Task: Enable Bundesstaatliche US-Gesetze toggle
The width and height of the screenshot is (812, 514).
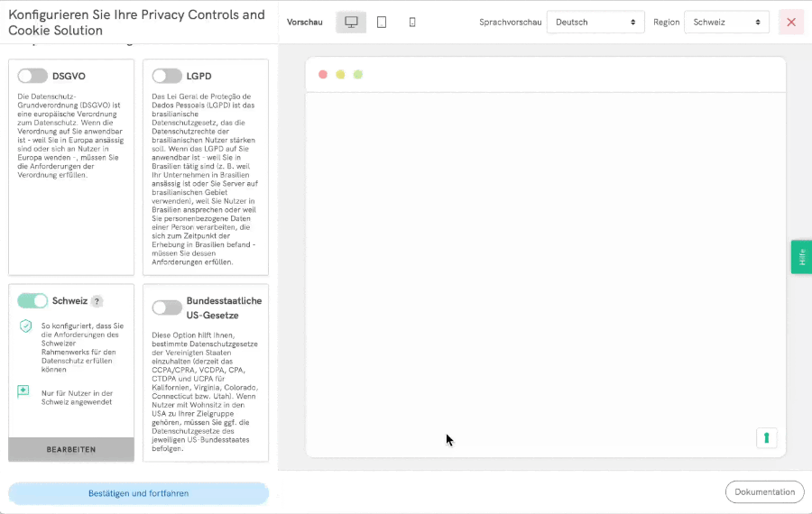Action: click(x=167, y=307)
